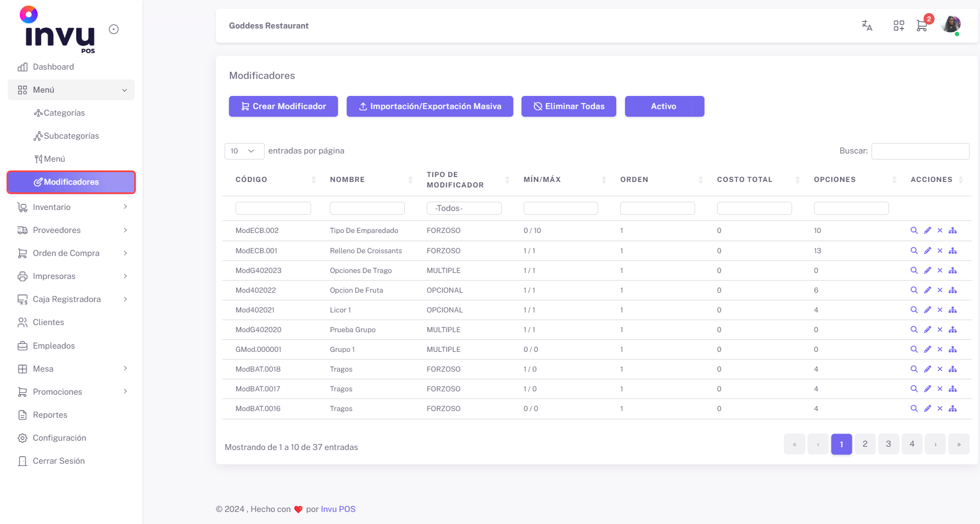980x524 pixels.
Task: Delete the Mod402021 modifier
Action: (x=940, y=310)
